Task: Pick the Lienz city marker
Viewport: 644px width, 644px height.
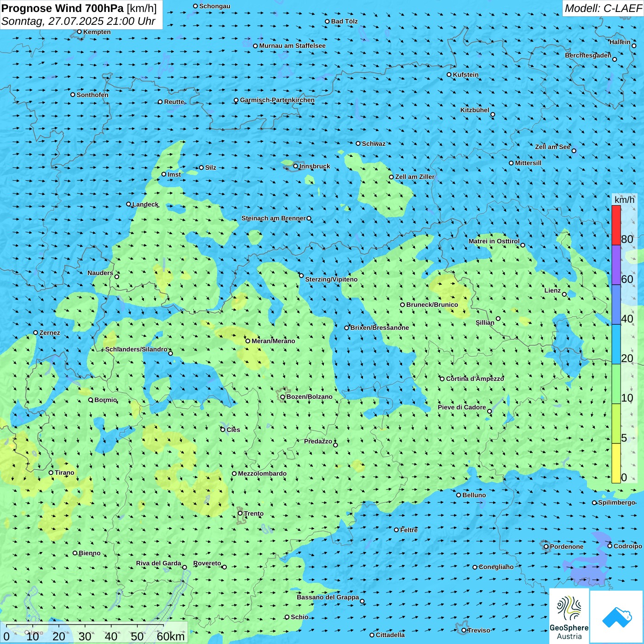Action: pos(564,294)
